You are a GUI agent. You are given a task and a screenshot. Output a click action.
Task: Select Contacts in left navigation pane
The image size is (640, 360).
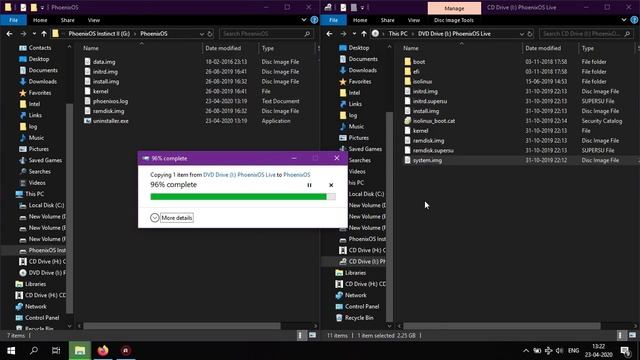(40, 48)
